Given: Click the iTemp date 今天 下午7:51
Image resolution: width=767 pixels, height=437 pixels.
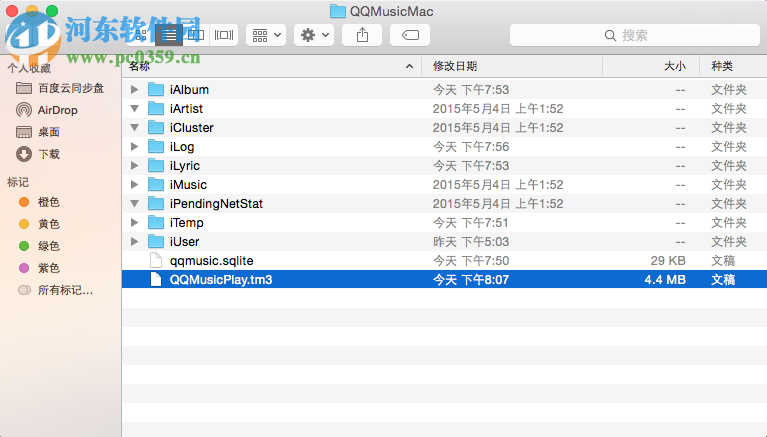Looking at the screenshot, I should (x=471, y=223).
